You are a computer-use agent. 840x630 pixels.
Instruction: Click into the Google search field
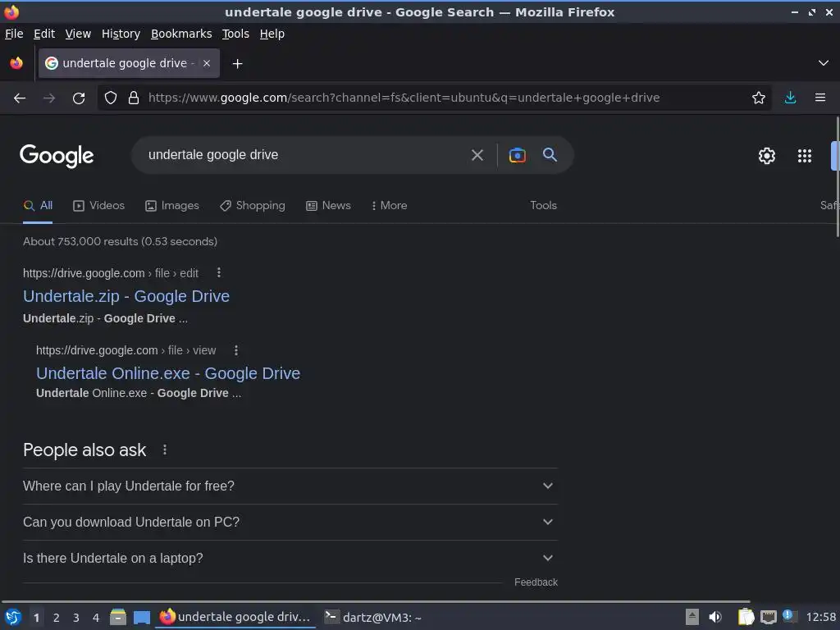(305, 155)
